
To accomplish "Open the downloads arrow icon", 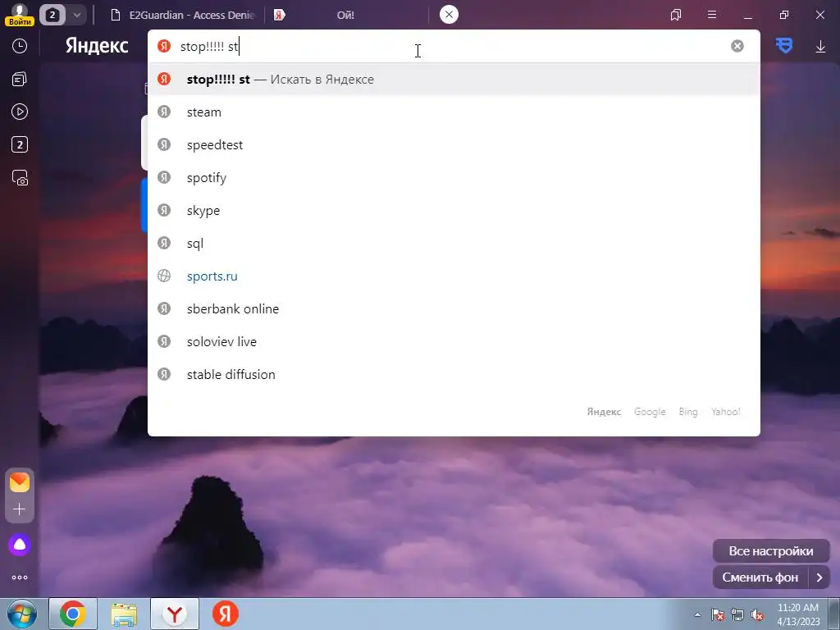I will pos(820,47).
